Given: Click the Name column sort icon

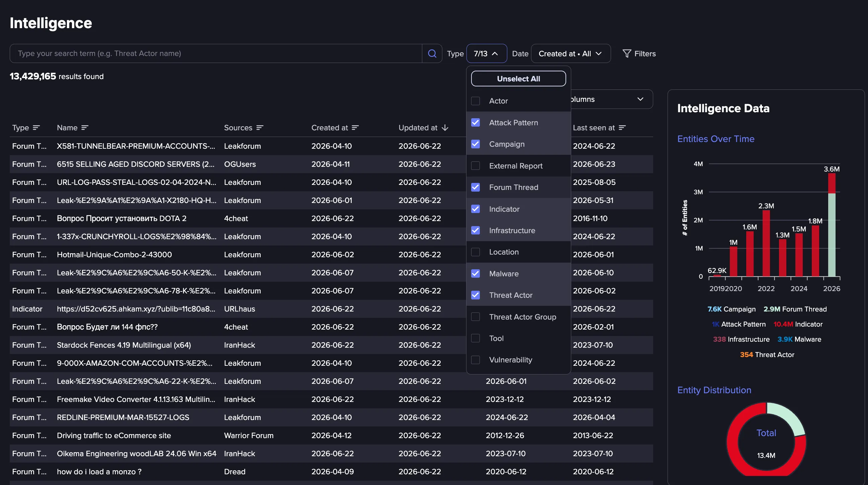Looking at the screenshot, I should pyautogui.click(x=85, y=128).
